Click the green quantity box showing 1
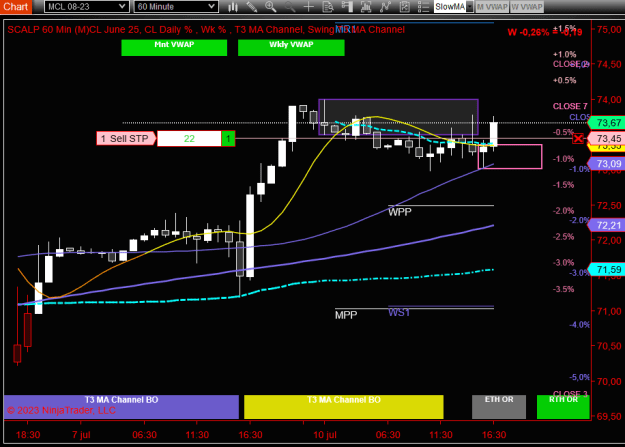The image size is (625, 447). pyautogui.click(x=228, y=138)
